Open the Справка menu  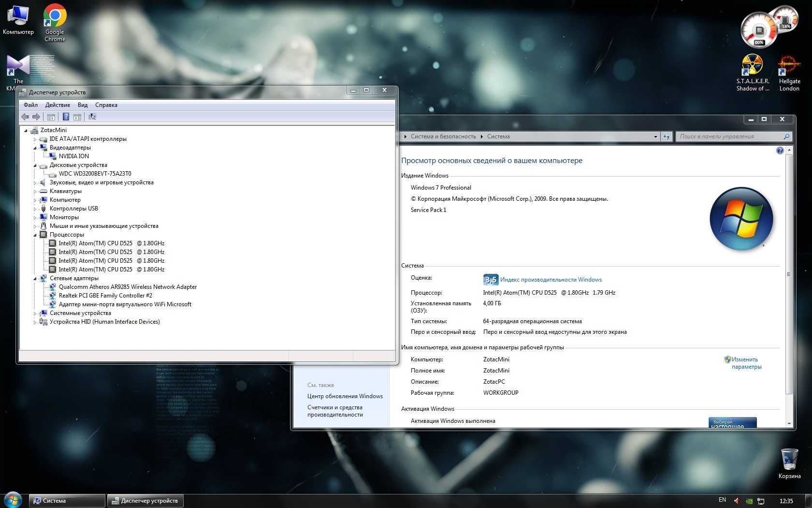(106, 105)
